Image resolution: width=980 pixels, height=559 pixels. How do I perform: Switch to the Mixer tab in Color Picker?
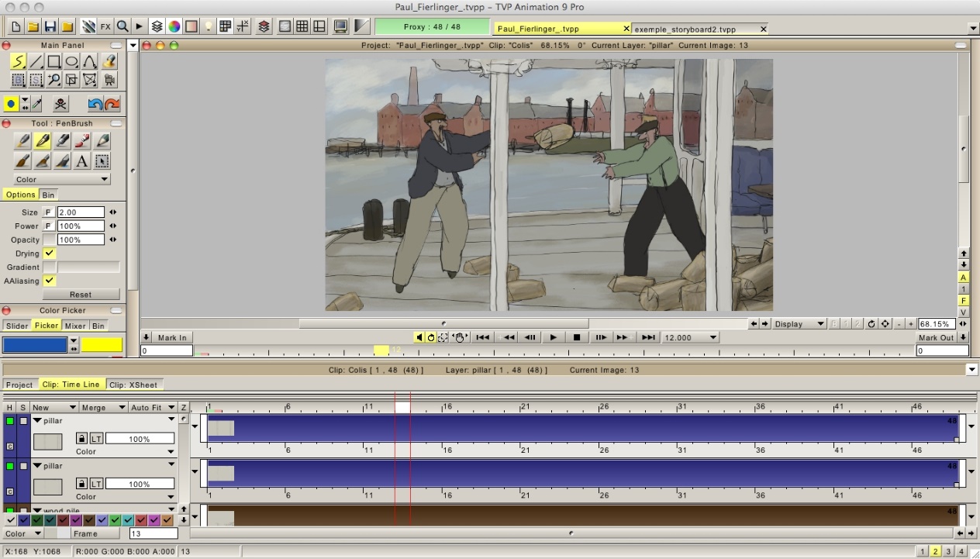coord(75,326)
